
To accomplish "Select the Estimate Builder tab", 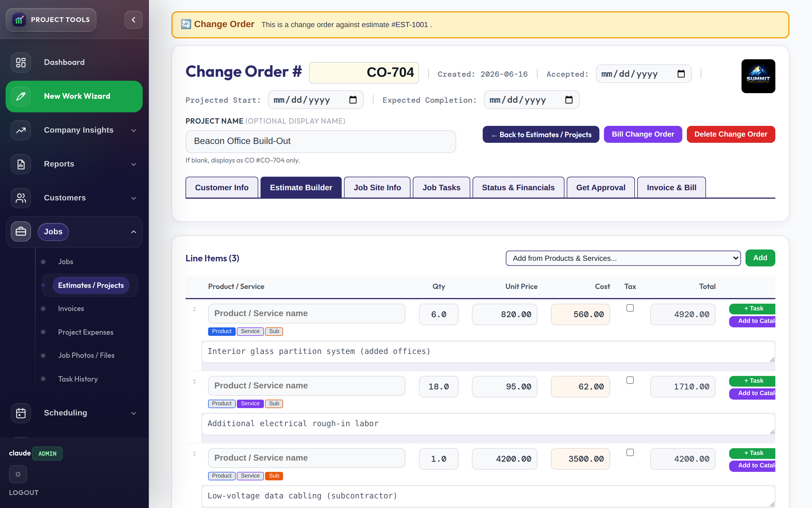I will 301,187.
